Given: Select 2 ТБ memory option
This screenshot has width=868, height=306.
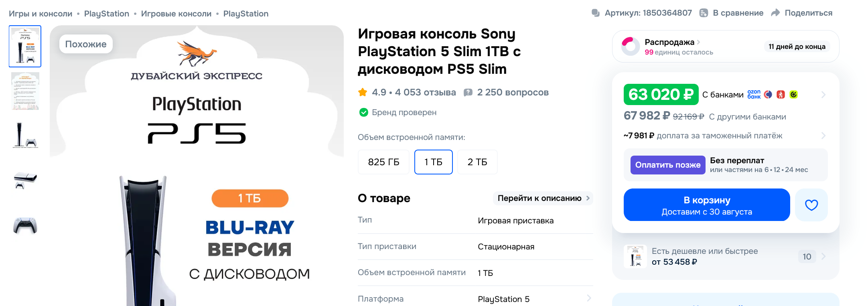Looking at the screenshot, I should click(x=477, y=162).
